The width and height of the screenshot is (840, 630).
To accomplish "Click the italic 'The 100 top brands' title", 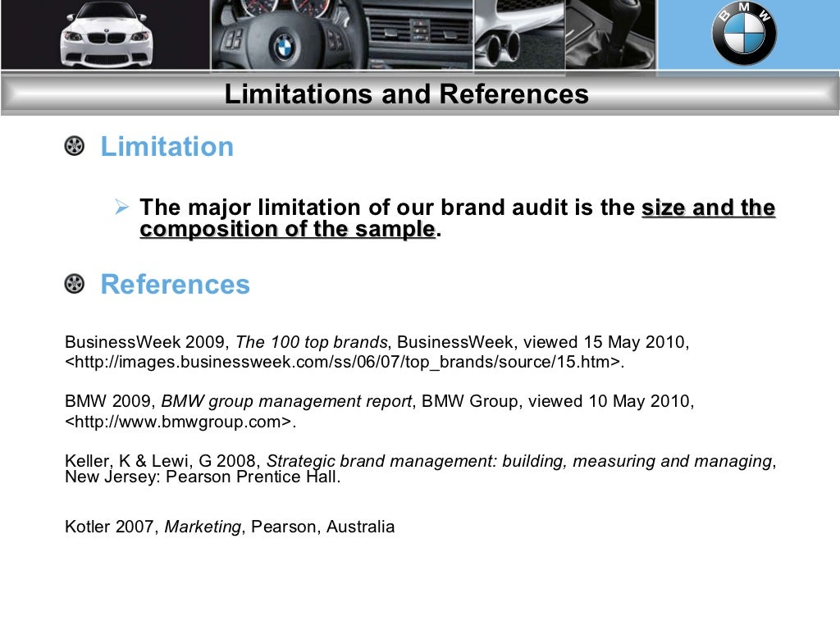I will pyautogui.click(x=311, y=342).
